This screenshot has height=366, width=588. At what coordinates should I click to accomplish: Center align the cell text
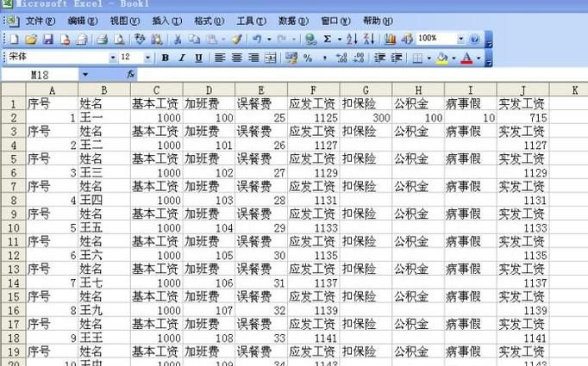(236, 58)
